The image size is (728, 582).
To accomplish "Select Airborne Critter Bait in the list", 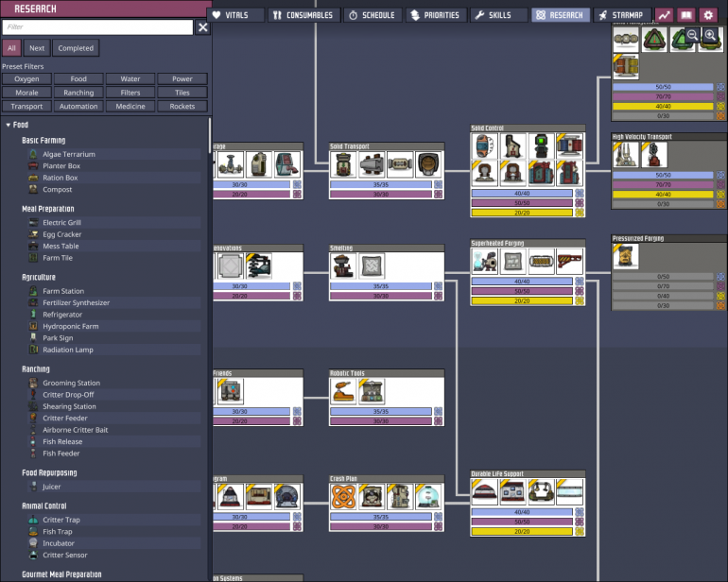I will point(113,430).
